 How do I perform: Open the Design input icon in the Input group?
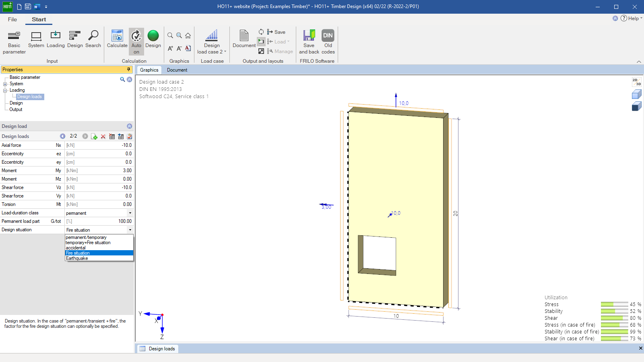75,39
